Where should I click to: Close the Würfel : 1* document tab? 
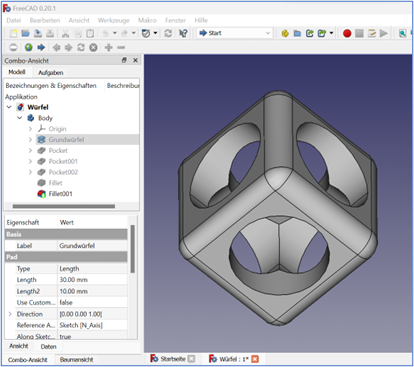255,359
